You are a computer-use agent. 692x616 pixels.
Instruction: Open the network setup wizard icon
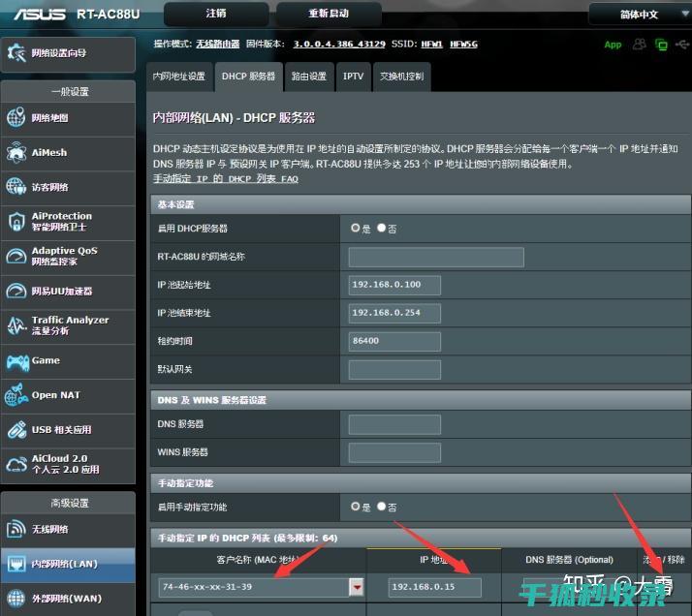16,53
